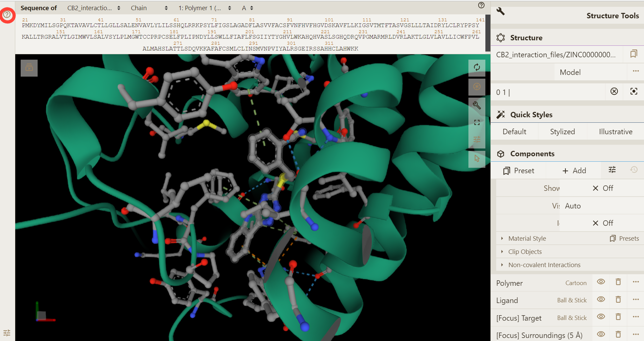This screenshot has height=341, width=644.
Task: Expand the viewport to fullscreen
Action: click(477, 123)
